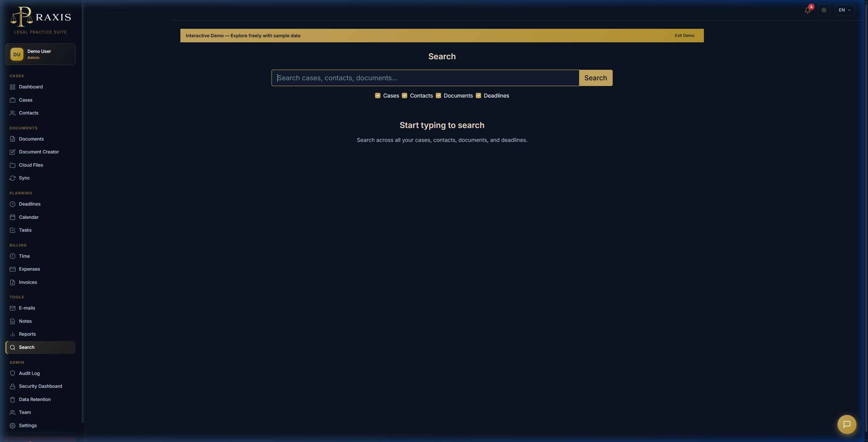The image size is (868, 442).
Task: Click the Calendar icon in Planning
Action: pos(13,217)
